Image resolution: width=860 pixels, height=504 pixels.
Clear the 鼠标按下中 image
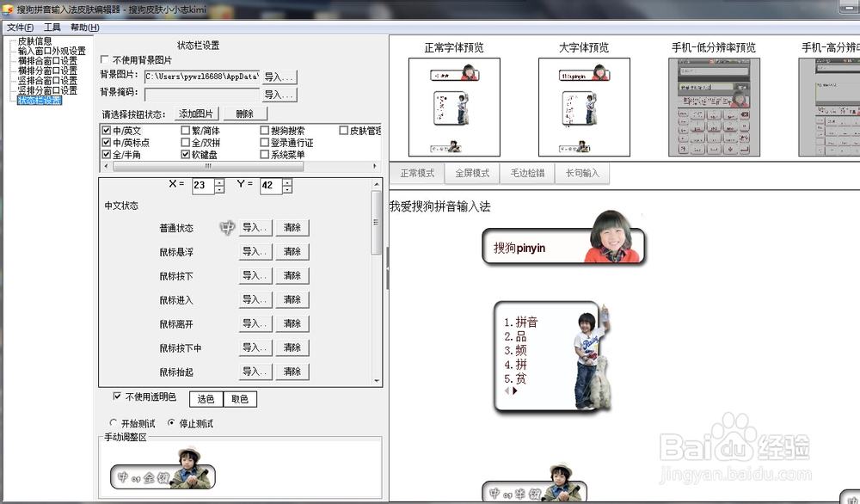pyautogui.click(x=292, y=347)
